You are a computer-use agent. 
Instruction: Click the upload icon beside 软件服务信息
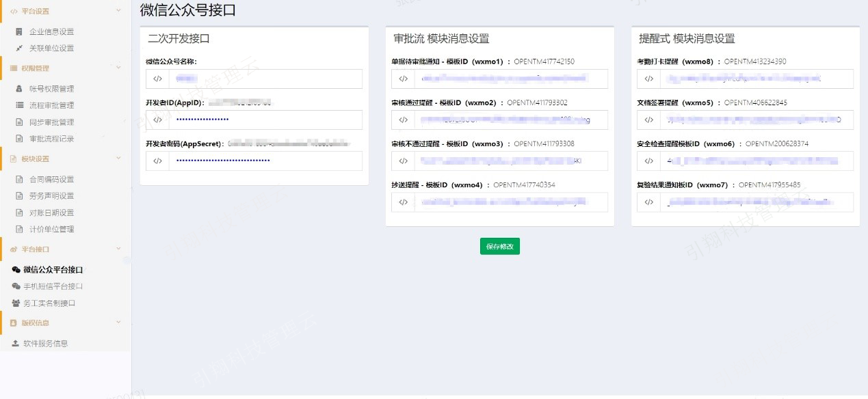(x=16, y=343)
